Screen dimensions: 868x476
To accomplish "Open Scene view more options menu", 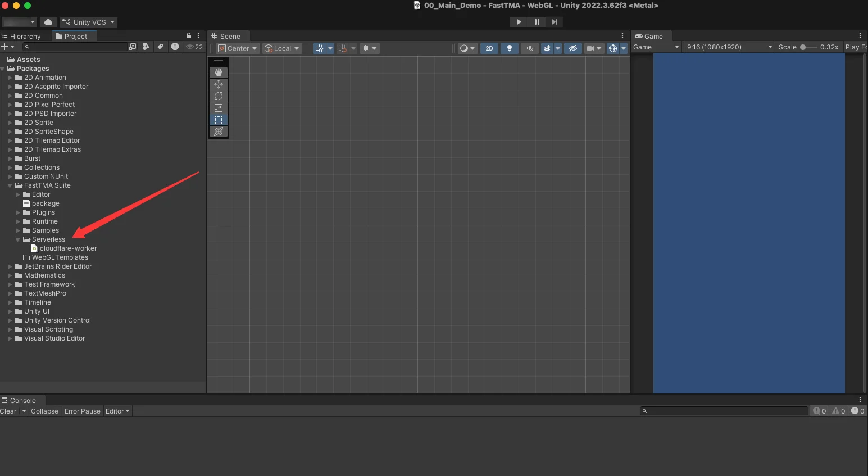I will tap(622, 35).
